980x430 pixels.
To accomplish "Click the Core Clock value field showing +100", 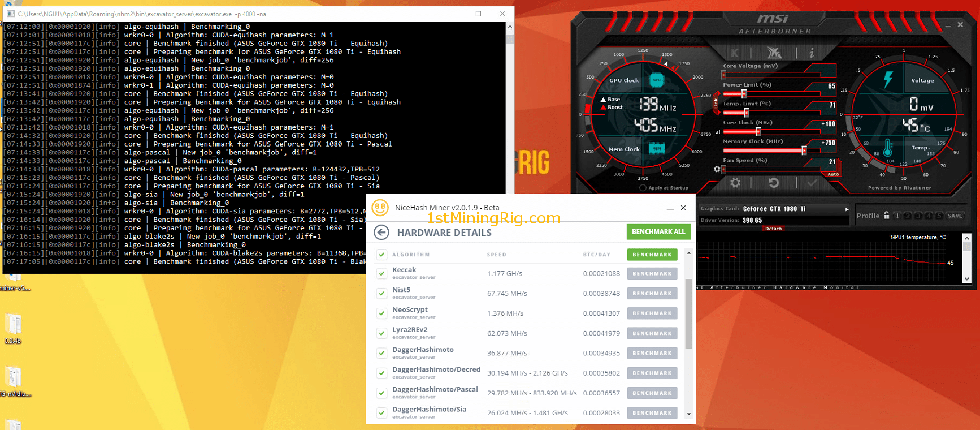I will pos(828,124).
